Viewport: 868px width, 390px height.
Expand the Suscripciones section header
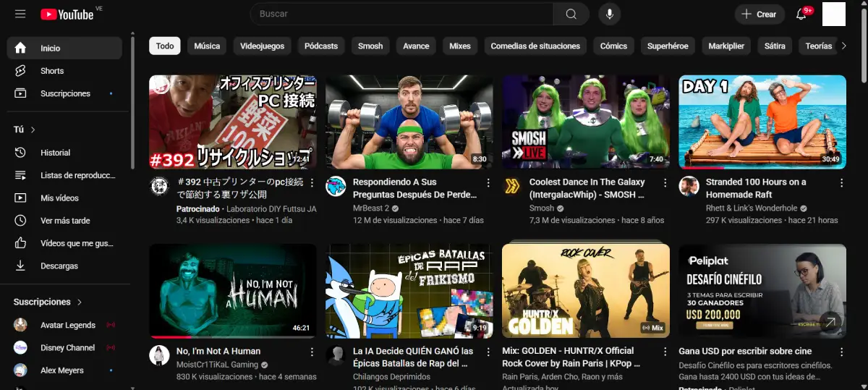click(48, 302)
